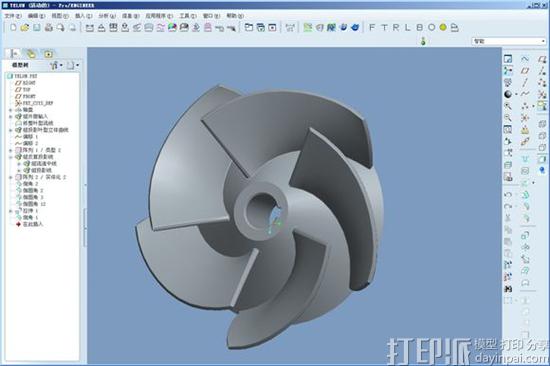Open the 分析 (Analysis) menu
The height and width of the screenshot is (366, 550).
(107, 16)
